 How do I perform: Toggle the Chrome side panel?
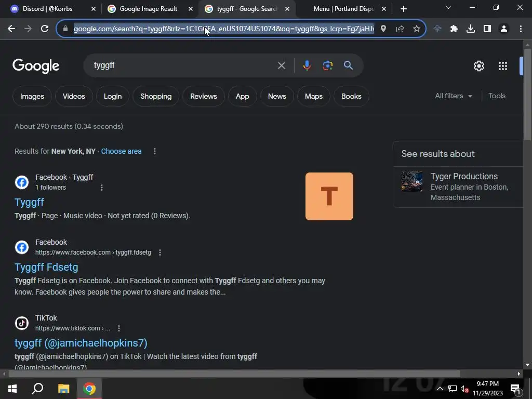point(487,29)
